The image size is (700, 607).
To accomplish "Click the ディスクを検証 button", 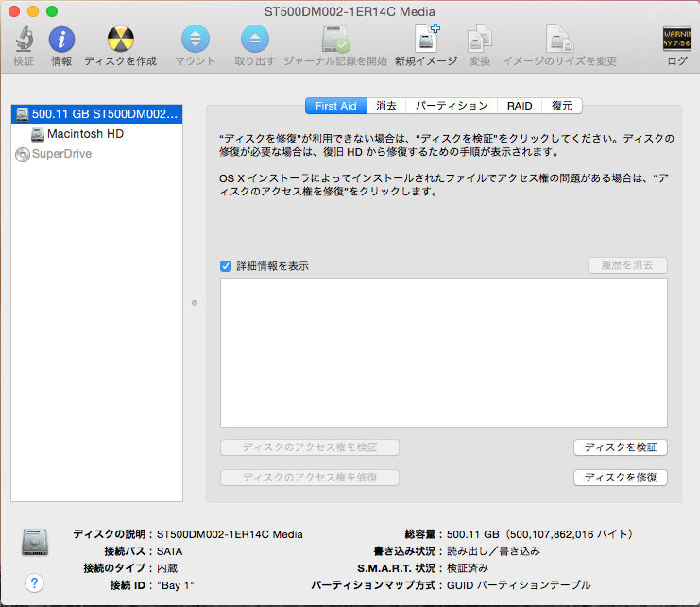I will 621,447.
